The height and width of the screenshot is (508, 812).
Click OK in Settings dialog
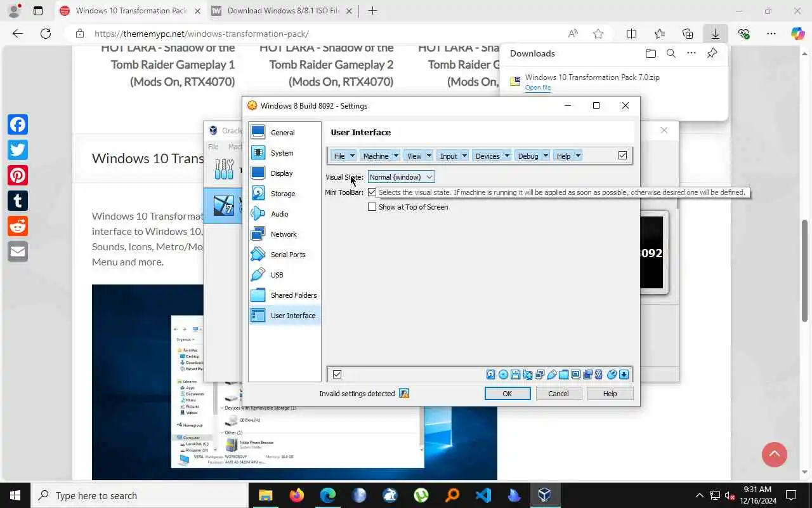pyautogui.click(x=507, y=394)
